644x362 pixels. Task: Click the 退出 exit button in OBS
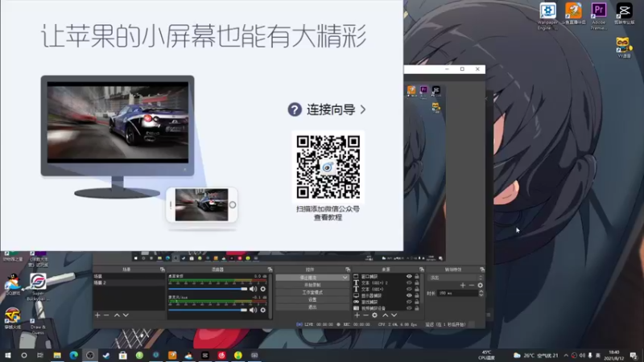click(x=312, y=307)
